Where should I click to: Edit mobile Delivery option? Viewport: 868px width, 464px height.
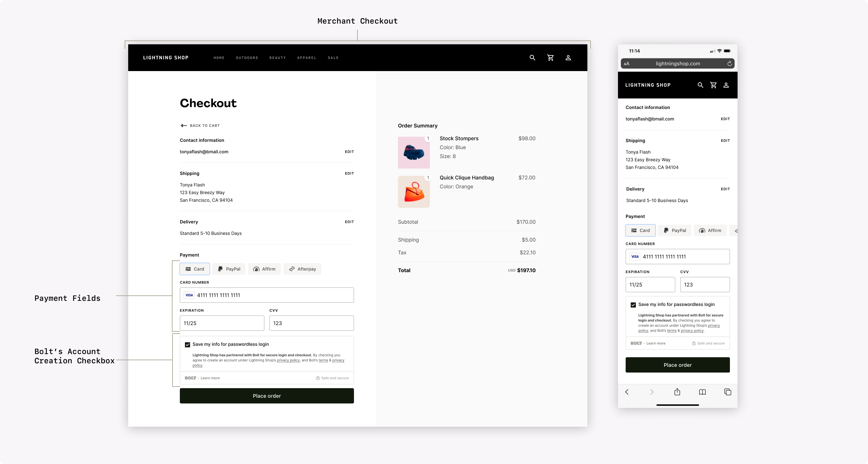click(x=725, y=189)
